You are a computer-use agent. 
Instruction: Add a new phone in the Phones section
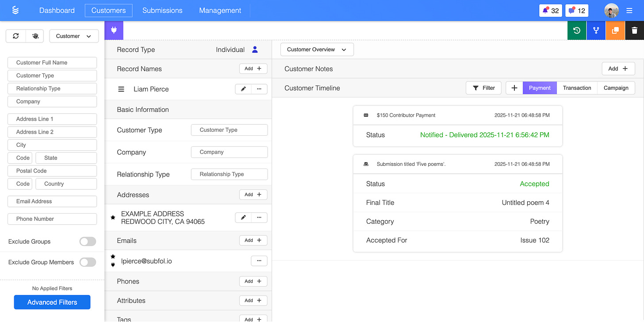pos(253,281)
